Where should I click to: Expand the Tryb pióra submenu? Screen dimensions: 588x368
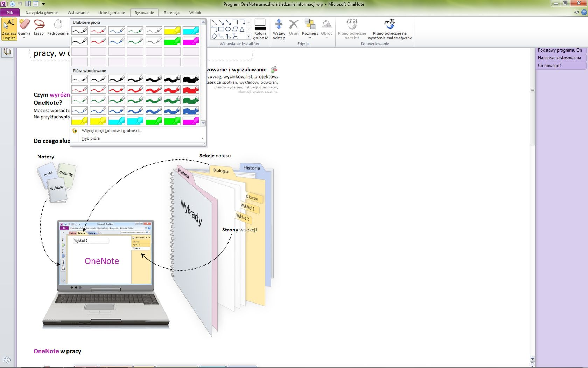pyautogui.click(x=138, y=138)
